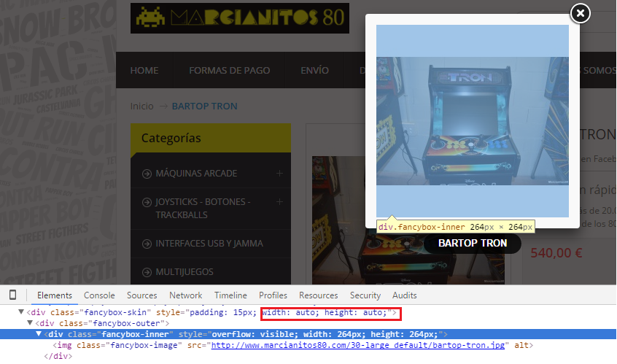Open ENVÍO navigation item
Screen dimensions: 617x364
[315, 70]
